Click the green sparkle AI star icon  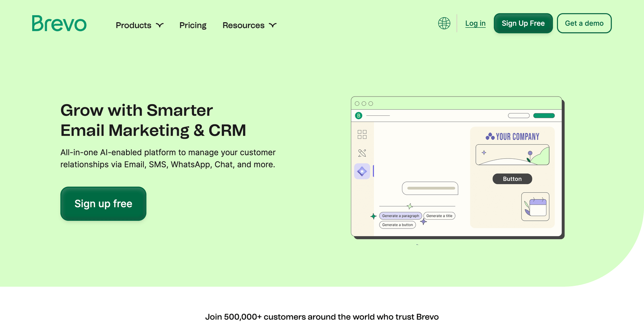pyautogui.click(x=374, y=216)
